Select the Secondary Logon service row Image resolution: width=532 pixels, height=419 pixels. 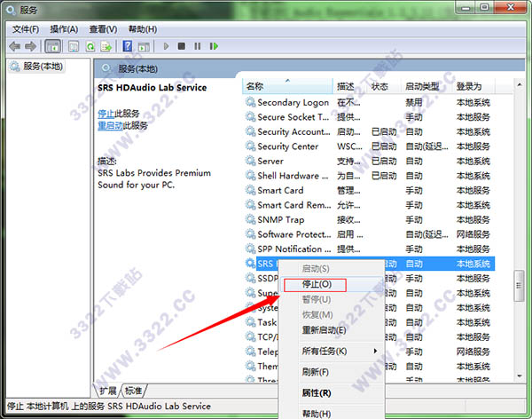coord(368,102)
